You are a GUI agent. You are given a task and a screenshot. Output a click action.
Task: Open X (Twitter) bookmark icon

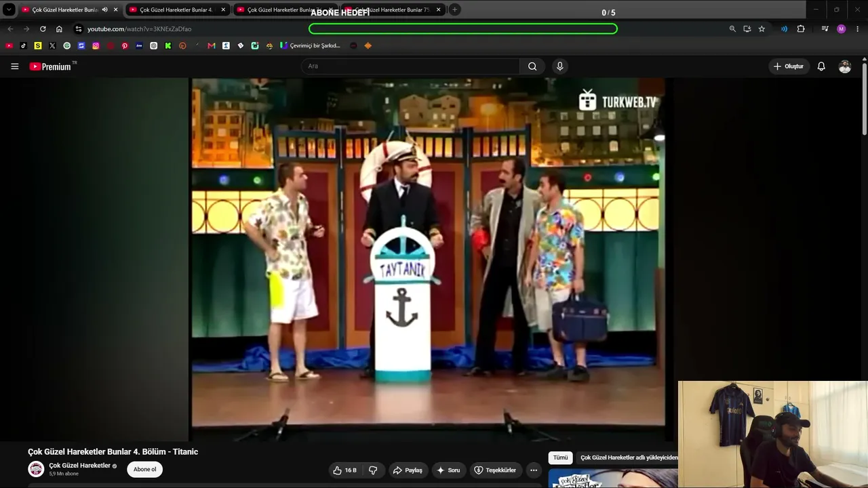tap(52, 46)
